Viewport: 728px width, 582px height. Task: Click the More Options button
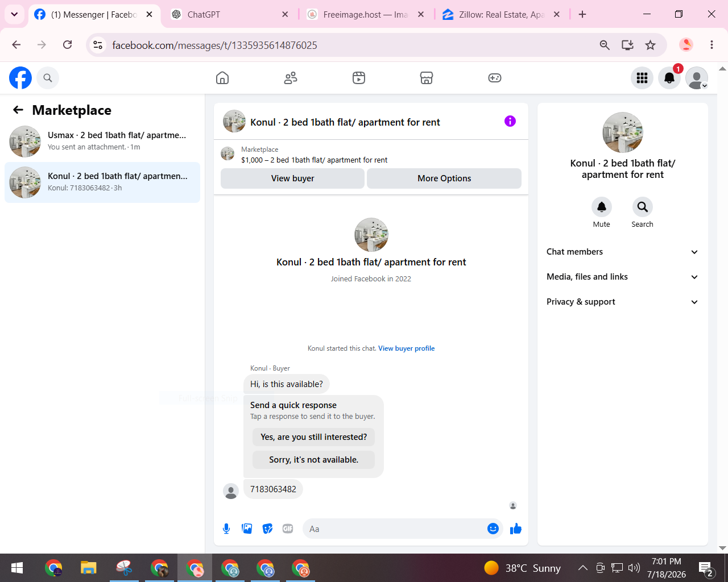click(x=444, y=178)
